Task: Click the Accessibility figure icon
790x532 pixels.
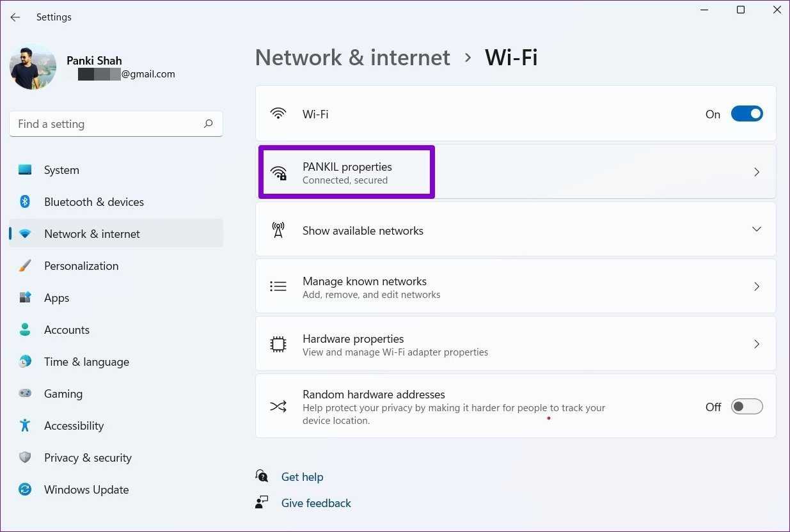Action: click(25, 426)
